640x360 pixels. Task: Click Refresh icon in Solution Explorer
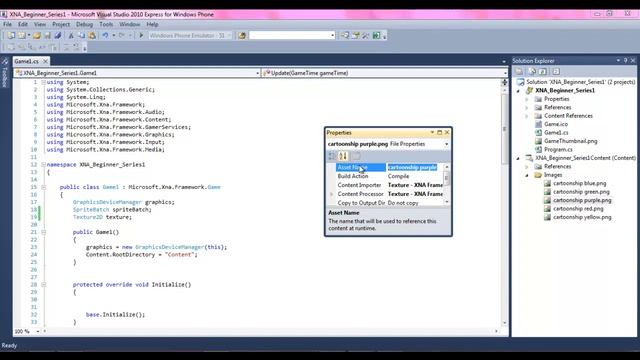pos(542,71)
